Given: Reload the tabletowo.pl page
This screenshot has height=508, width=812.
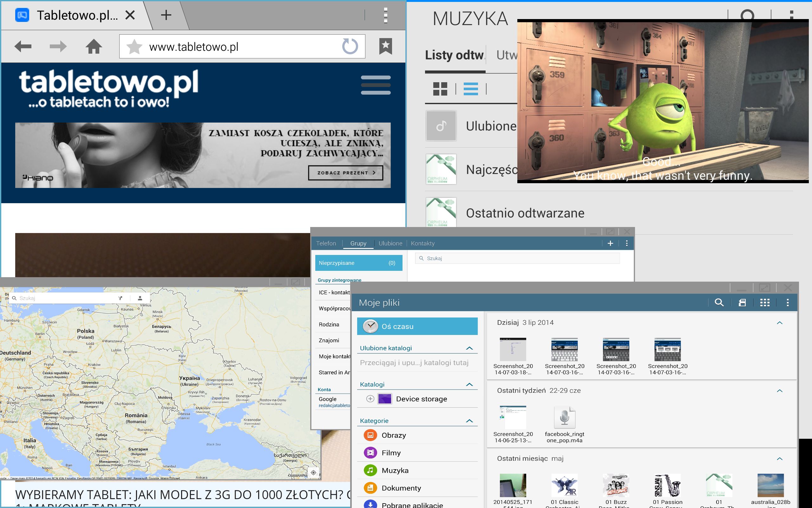Looking at the screenshot, I should [350, 46].
